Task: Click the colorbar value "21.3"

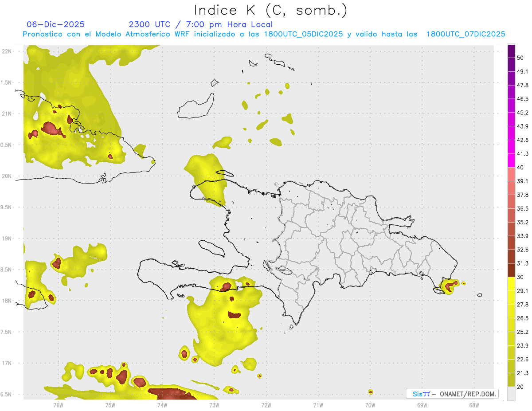Action: click(523, 373)
